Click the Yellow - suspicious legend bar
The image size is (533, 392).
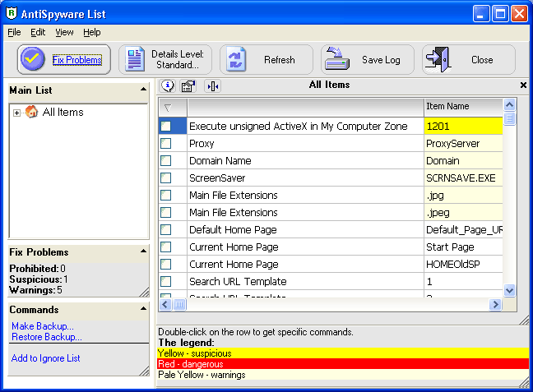pyautogui.click(x=343, y=353)
